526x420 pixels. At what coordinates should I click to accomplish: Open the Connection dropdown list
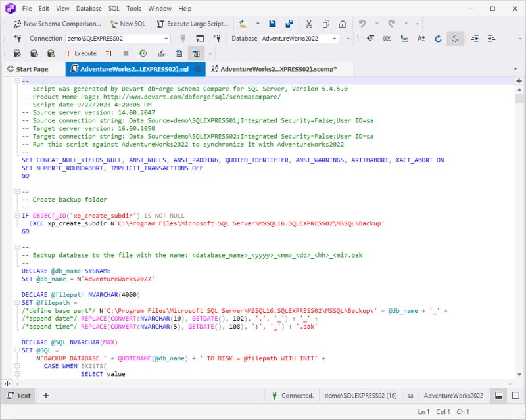[x=166, y=39]
